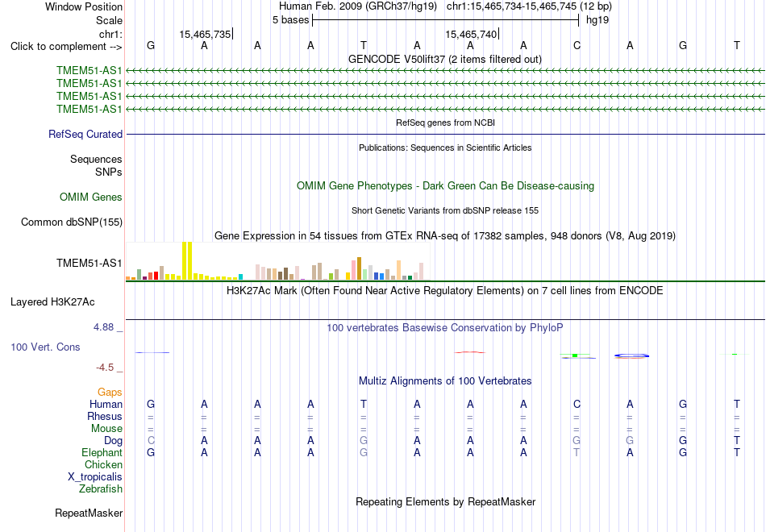Click the Dog species label
766x532 pixels.
click(x=113, y=441)
